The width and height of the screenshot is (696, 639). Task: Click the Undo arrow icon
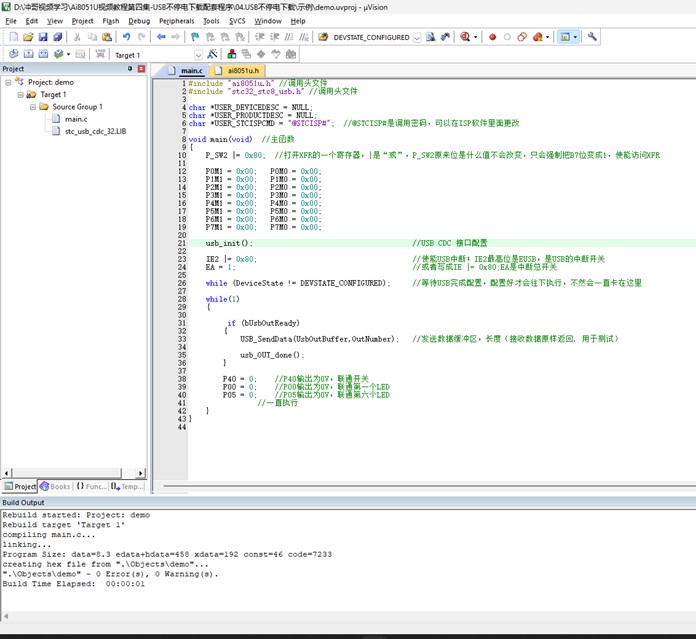(126, 37)
